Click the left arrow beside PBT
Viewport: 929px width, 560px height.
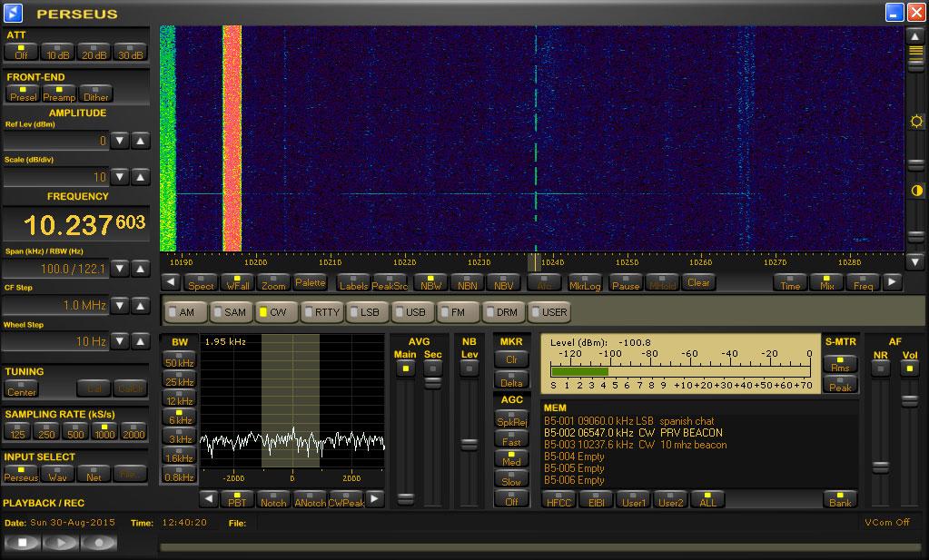(209, 499)
